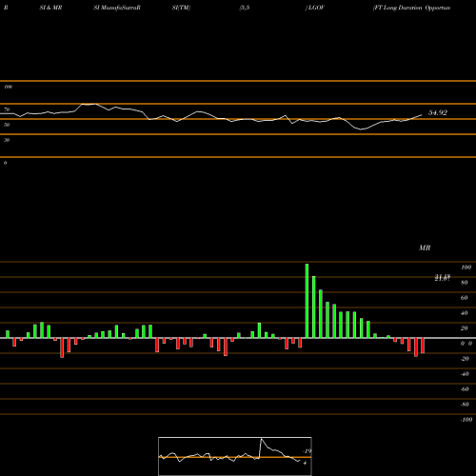Click the SI MunafaSutraR header label
The image size is (476, 476).
117,8
